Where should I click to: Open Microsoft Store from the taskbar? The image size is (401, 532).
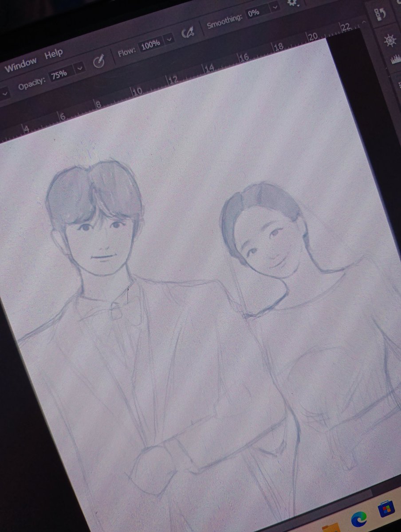click(x=386, y=510)
